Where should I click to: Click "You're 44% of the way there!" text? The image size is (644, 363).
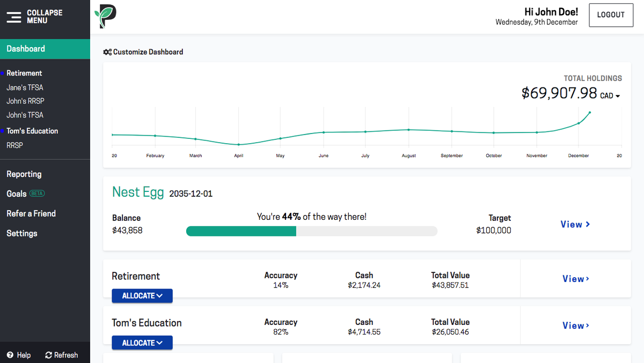[x=312, y=217]
